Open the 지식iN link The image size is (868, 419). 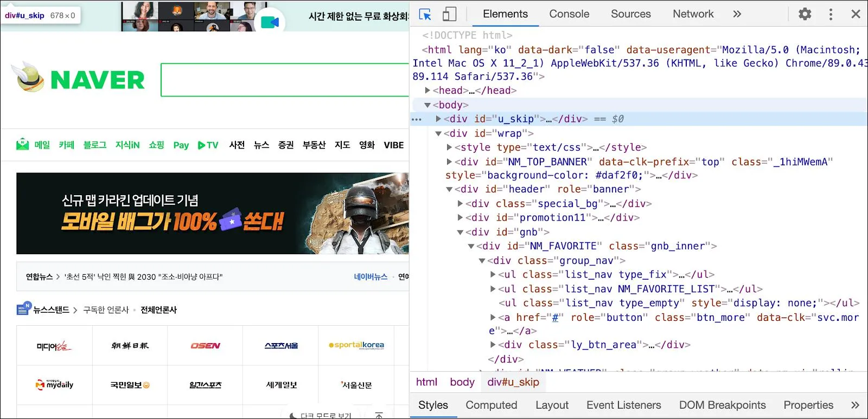[x=127, y=145]
